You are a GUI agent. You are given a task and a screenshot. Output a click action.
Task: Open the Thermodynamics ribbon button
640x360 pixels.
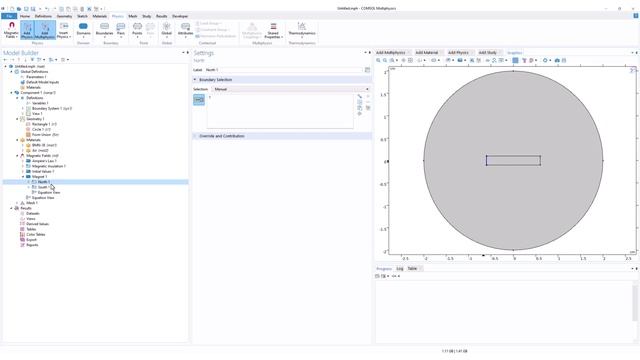click(302, 30)
